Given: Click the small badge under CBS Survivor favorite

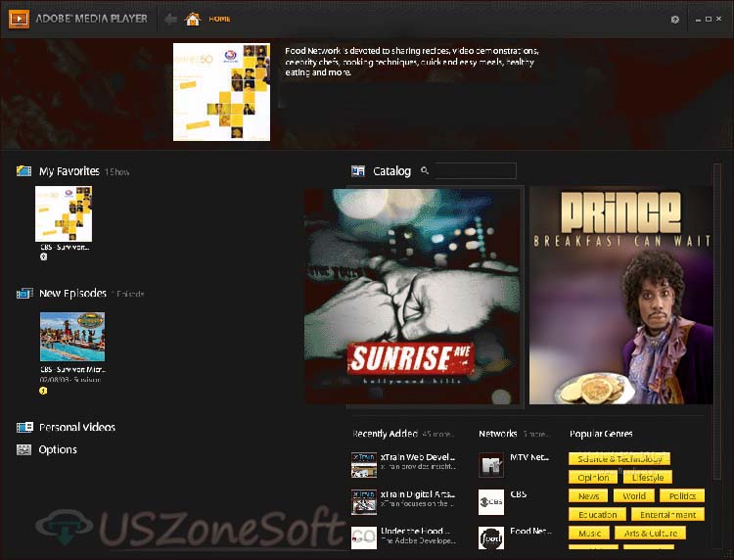Looking at the screenshot, I should 43,257.
